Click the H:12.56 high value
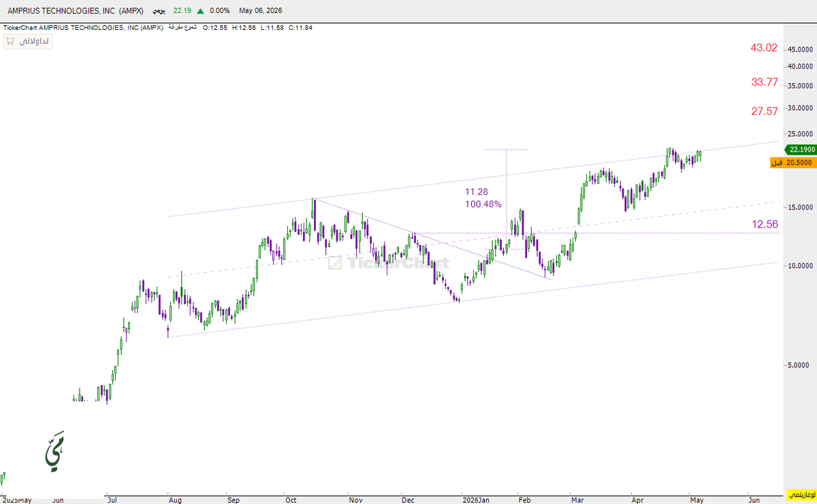Screen dimensions: 817x504 pos(244,27)
